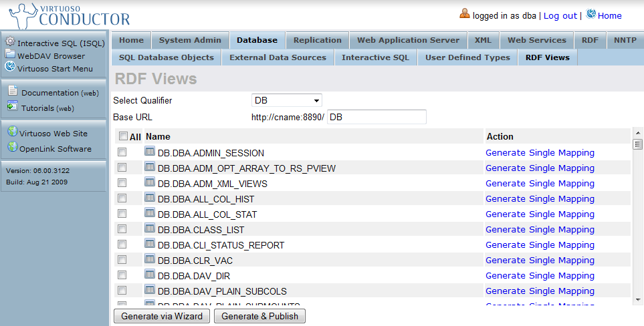The width and height of the screenshot is (644, 326).
Task: Select the DB.DBA.CLASS_LIST row checkbox
Action: 122,229
